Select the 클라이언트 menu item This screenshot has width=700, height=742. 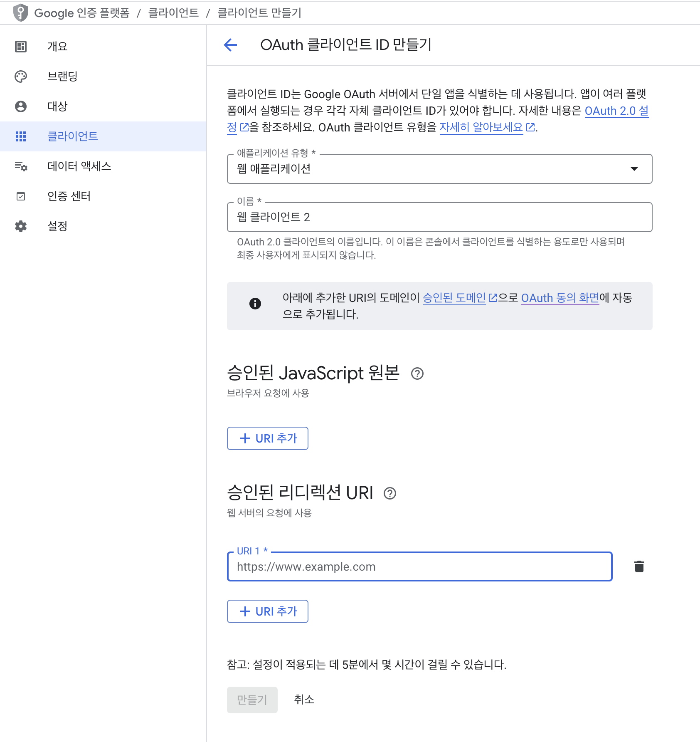tap(103, 136)
